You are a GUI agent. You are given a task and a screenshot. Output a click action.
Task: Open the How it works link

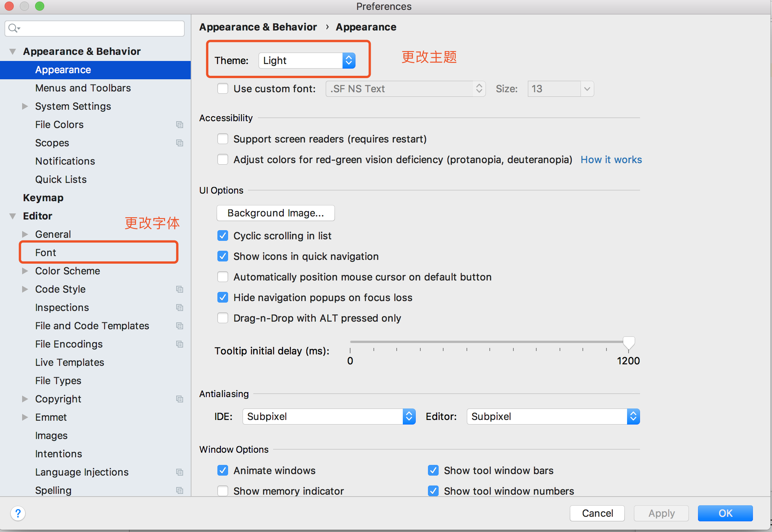[611, 160]
